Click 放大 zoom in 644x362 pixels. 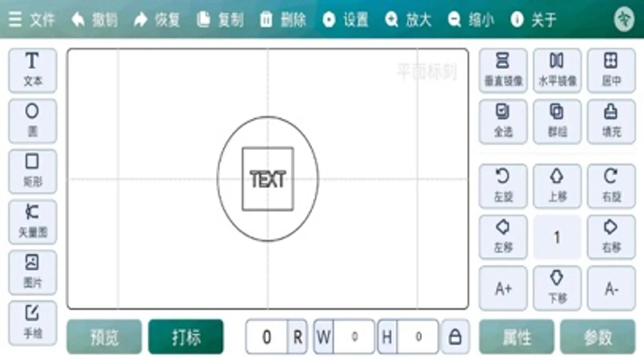pyautogui.click(x=408, y=19)
